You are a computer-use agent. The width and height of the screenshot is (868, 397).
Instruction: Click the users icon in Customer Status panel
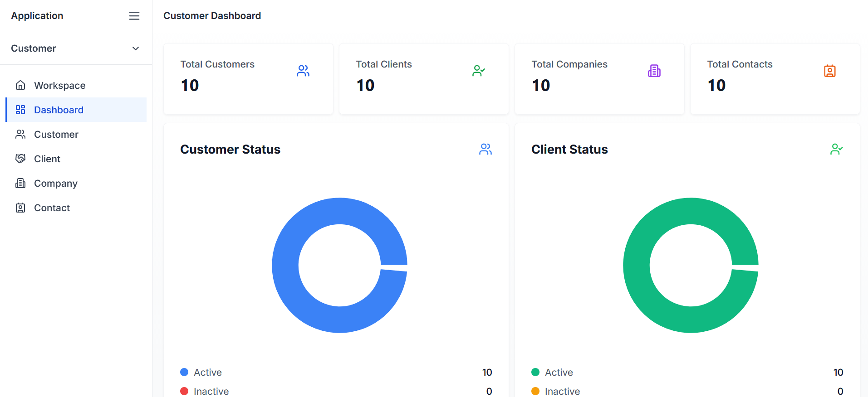tap(485, 149)
